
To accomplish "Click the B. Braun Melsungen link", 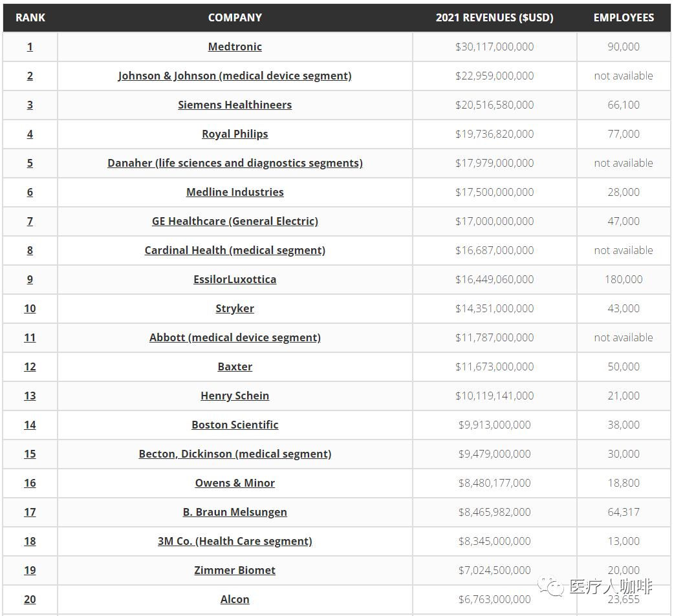I will point(235,512).
